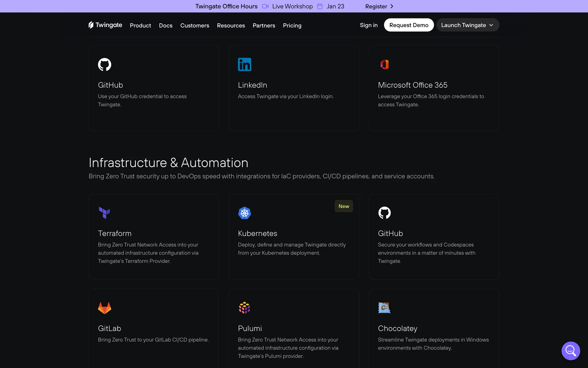
Task: Click the LinkedIn logo icon
Action: [244, 64]
